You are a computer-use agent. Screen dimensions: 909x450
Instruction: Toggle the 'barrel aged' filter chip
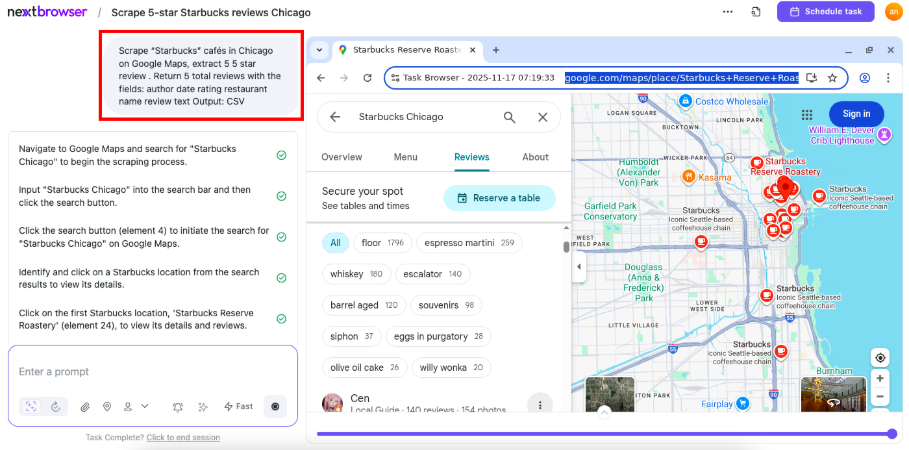364,305
